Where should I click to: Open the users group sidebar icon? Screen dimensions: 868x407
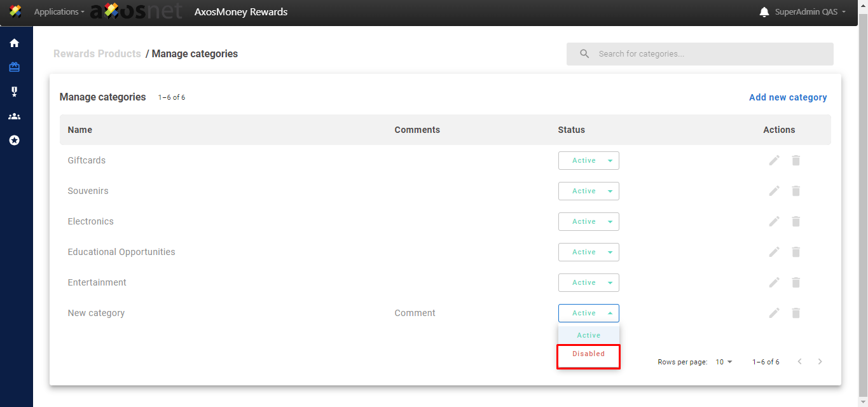coord(14,116)
